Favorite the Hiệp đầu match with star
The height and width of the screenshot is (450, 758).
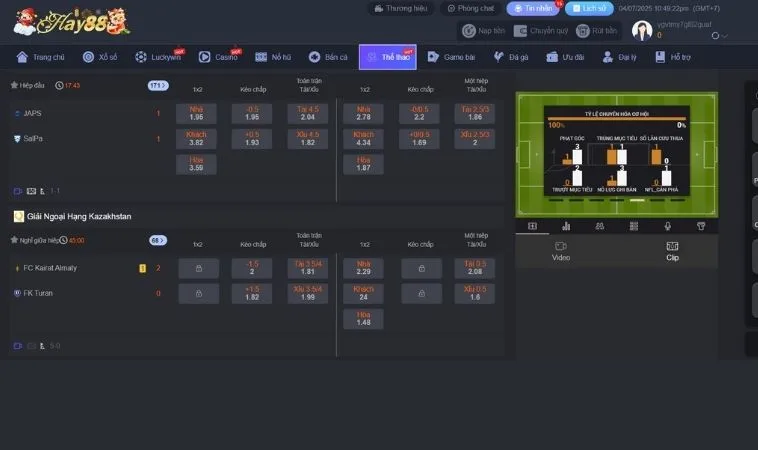[x=14, y=86]
